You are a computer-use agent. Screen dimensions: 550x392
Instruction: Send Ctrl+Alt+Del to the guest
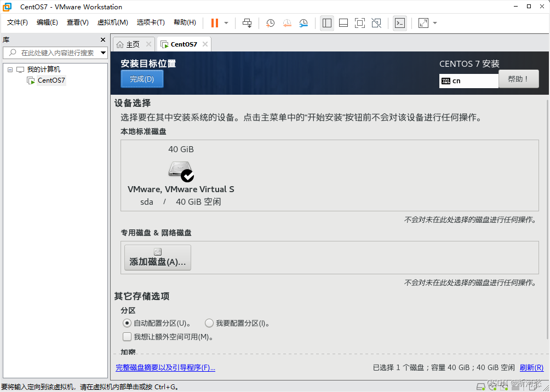(x=247, y=23)
